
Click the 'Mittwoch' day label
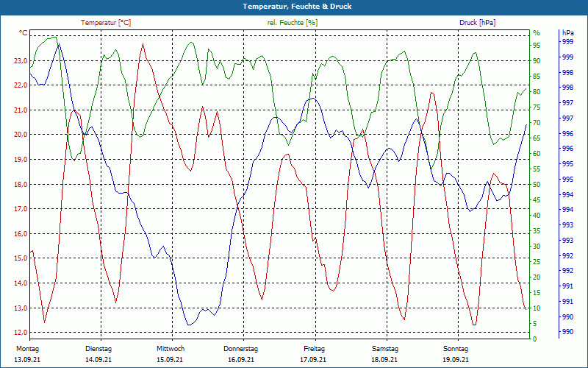pyautogui.click(x=171, y=349)
